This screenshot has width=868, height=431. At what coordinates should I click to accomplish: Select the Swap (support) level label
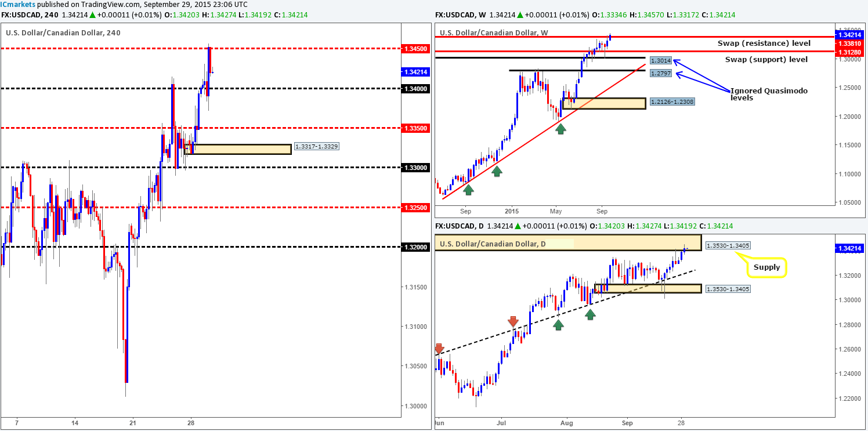pyautogui.click(x=766, y=59)
